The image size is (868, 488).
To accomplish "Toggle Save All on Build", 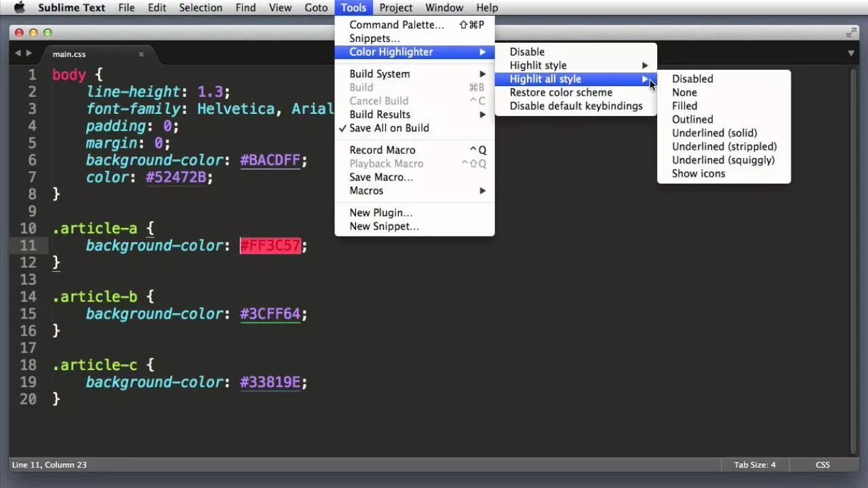I will pyautogui.click(x=414, y=128).
